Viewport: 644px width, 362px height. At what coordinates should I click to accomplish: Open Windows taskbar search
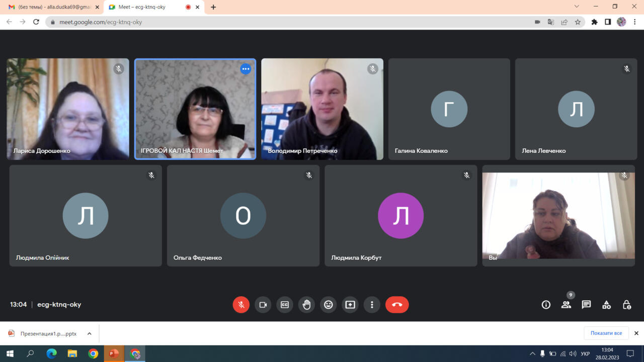click(30, 353)
